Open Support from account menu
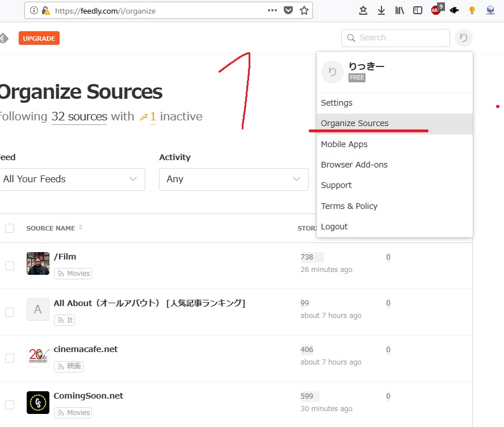The width and height of the screenshot is (504, 427). (394, 185)
